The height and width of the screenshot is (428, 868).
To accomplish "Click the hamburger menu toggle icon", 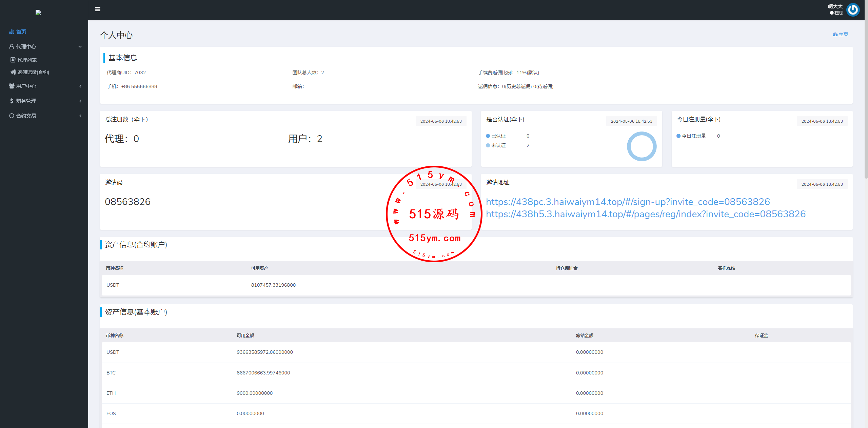I will click(x=98, y=9).
